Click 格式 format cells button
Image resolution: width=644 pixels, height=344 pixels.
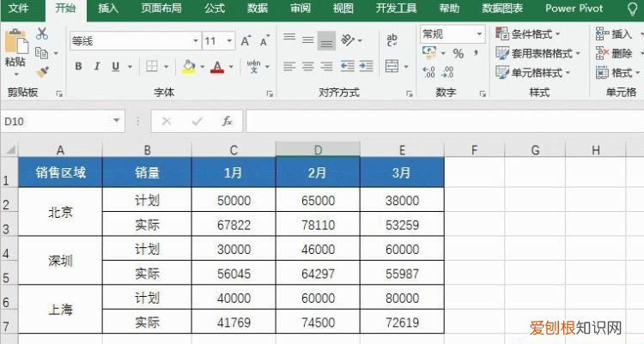(617, 73)
